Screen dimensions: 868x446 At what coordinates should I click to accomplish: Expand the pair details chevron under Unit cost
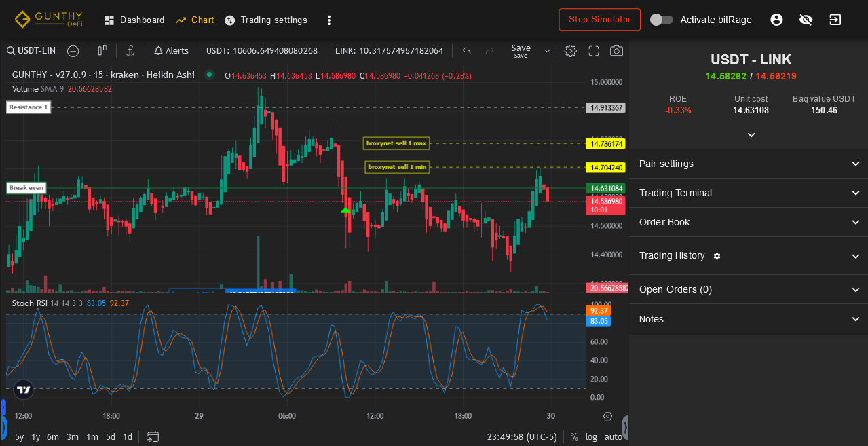751,135
